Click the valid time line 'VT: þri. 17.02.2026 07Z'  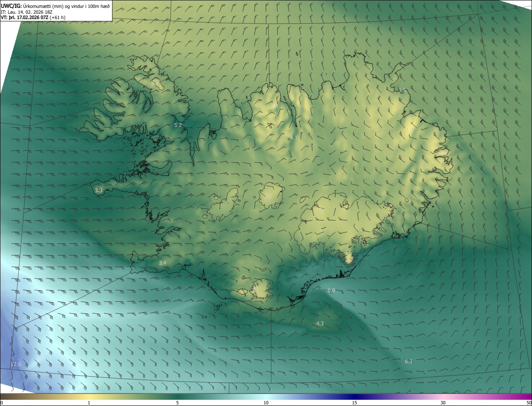click(x=25, y=17)
